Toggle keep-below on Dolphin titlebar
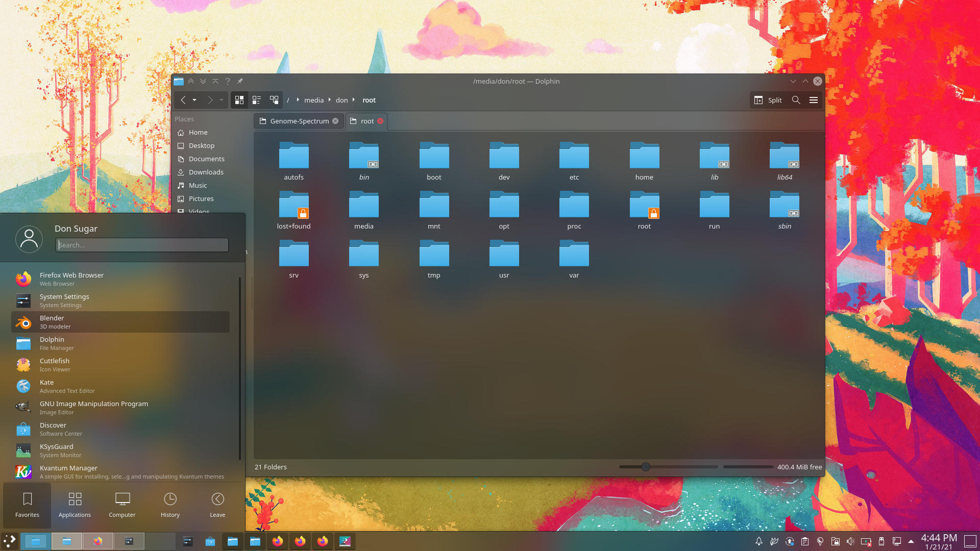980x551 pixels. [203, 81]
